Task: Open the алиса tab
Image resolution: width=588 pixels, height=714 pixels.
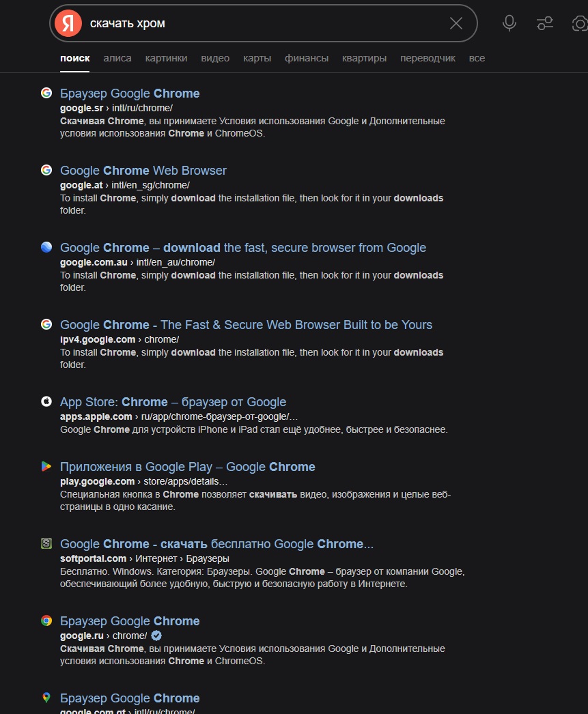Action: (117, 58)
